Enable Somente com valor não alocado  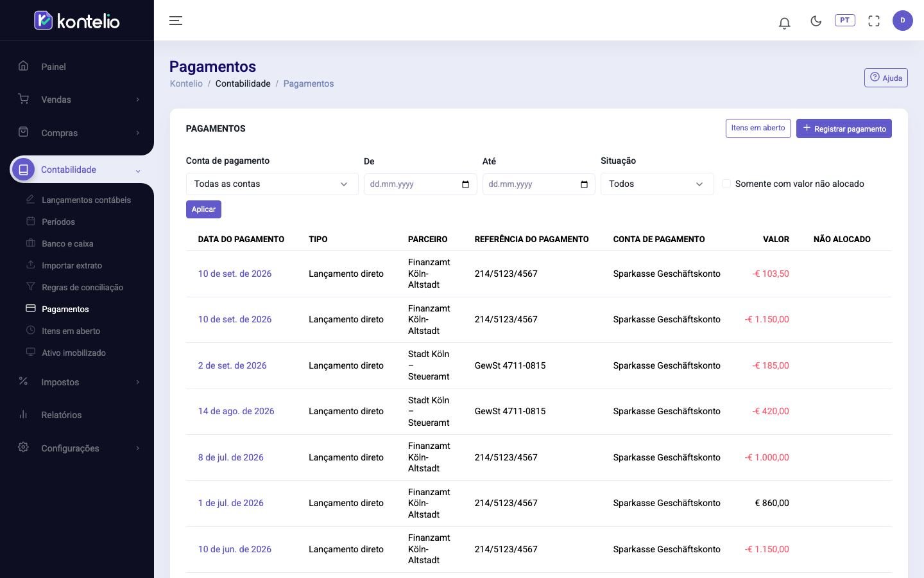coord(726,184)
